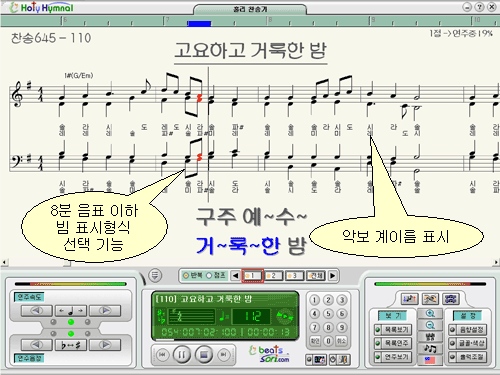The height and width of the screenshot is (375, 500).
Task: Jump to measure 8 on timeline
Action: point(270,21)
